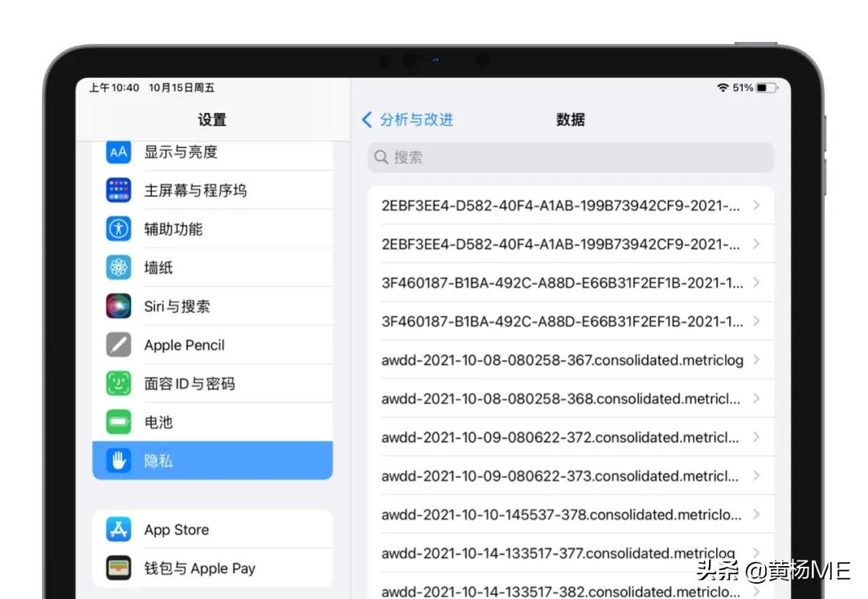Open 钱包与 Apple Pay settings

click(118, 568)
